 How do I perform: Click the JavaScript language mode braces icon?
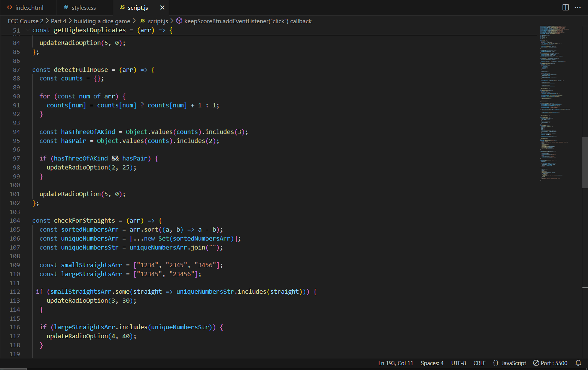point(496,363)
